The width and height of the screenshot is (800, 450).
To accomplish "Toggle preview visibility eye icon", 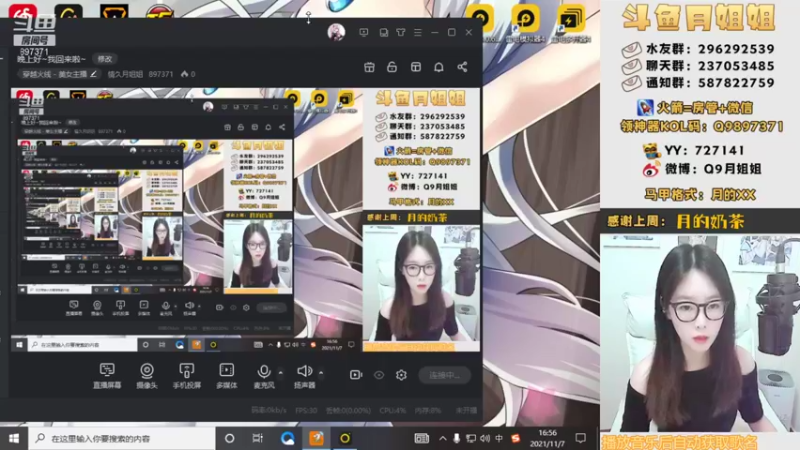I will point(379,375).
